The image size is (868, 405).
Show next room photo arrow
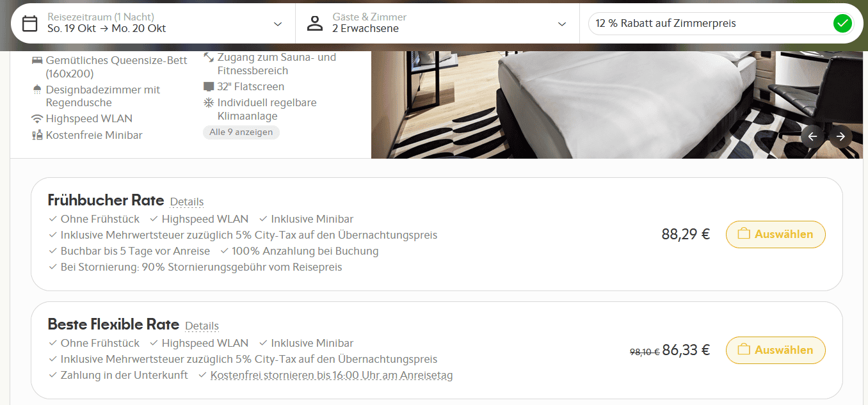click(x=840, y=136)
